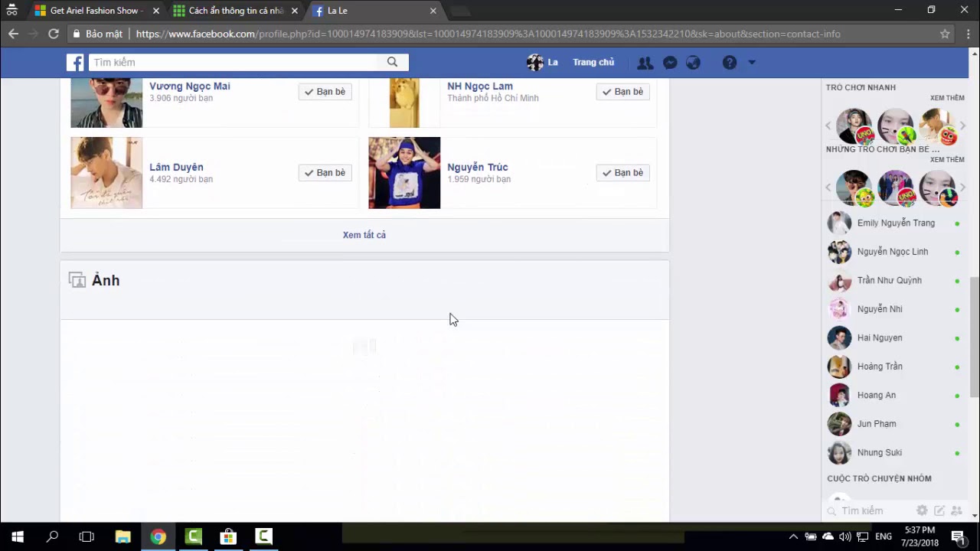Viewport: 980px width, 551px height.
Task: Click browser back arrow
Action: (x=13, y=34)
